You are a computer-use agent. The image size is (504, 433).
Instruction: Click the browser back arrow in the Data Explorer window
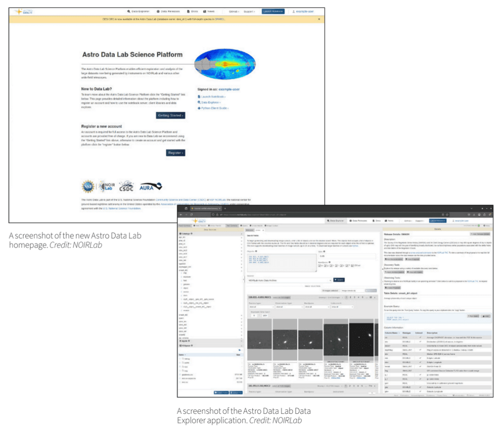(181, 214)
